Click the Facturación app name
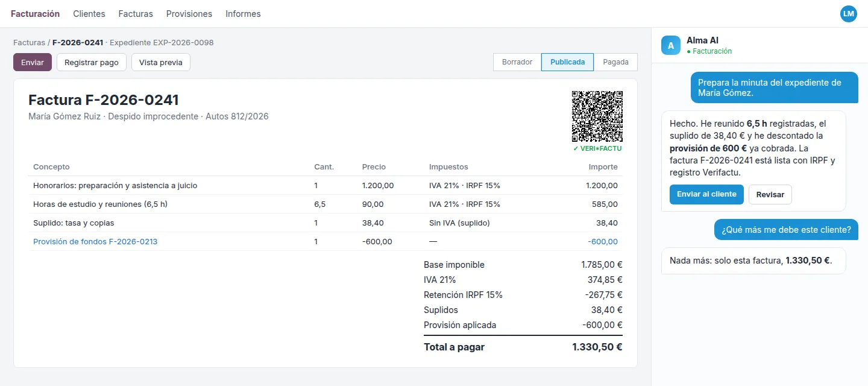Image resolution: width=868 pixels, height=386 pixels. pos(36,14)
